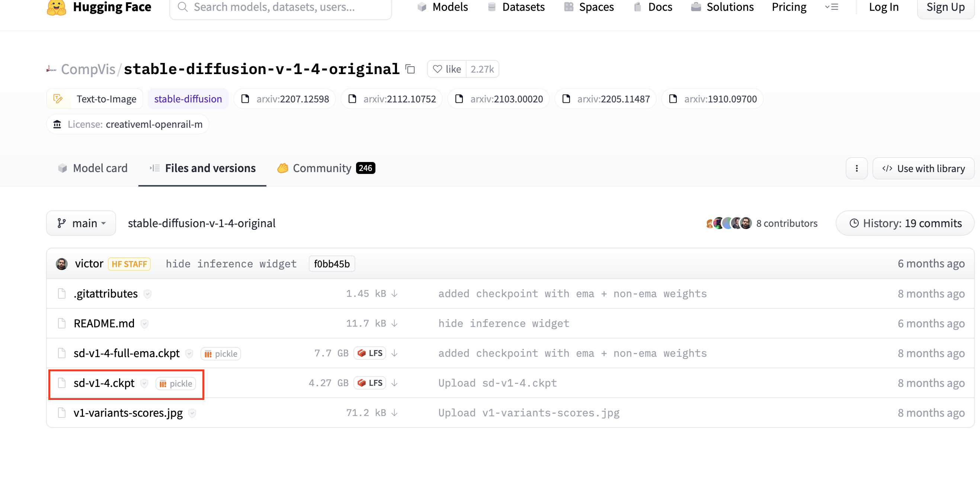Select the Files and versions tab
The height and width of the screenshot is (502, 980).
(x=202, y=168)
